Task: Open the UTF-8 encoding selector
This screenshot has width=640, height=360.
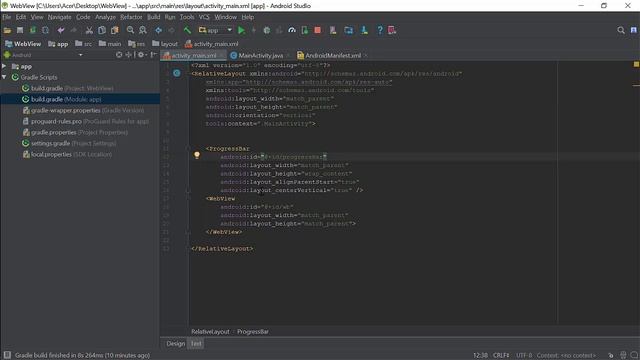Action: 524,355
